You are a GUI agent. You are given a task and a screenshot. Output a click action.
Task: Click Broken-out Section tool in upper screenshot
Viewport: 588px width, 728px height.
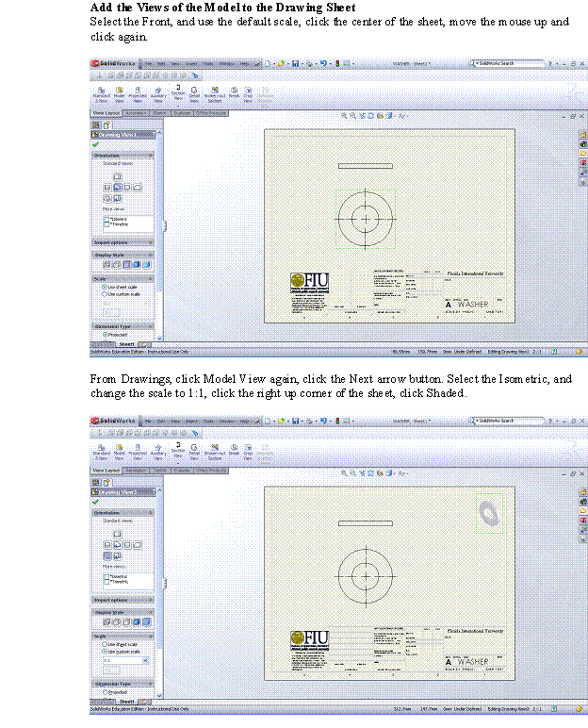click(x=215, y=94)
